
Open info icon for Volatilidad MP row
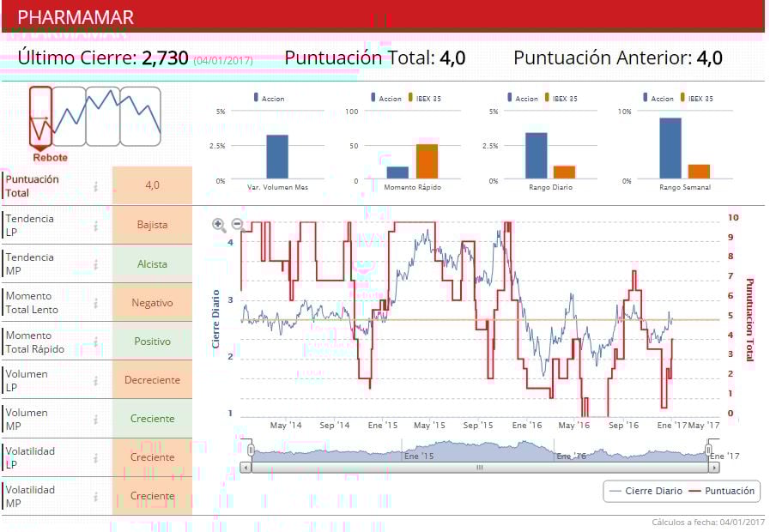click(96, 497)
